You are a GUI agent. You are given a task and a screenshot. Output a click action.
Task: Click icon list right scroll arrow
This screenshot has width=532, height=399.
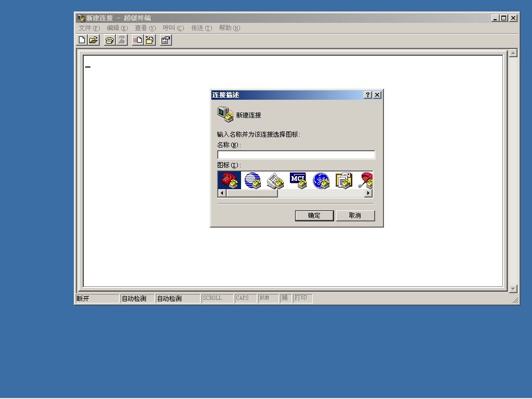coord(368,193)
